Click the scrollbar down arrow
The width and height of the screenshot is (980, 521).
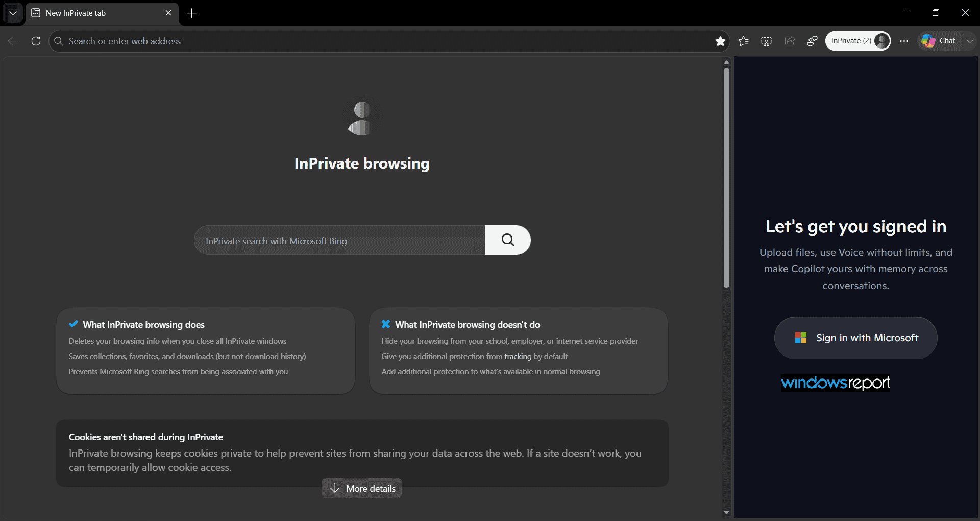726,512
